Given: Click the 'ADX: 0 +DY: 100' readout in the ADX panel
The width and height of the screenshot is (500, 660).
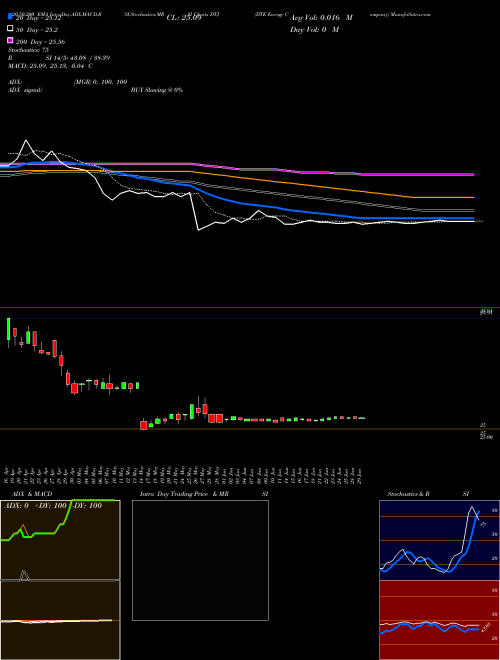Looking at the screenshot, I should (x=35, y=506).
